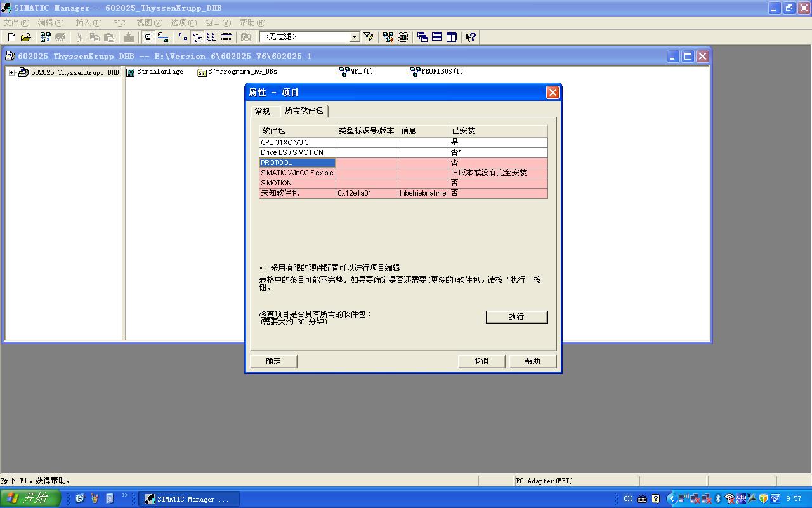Click the 已安装 column header
Screen dimensions: 812x508
click(499, 131)
